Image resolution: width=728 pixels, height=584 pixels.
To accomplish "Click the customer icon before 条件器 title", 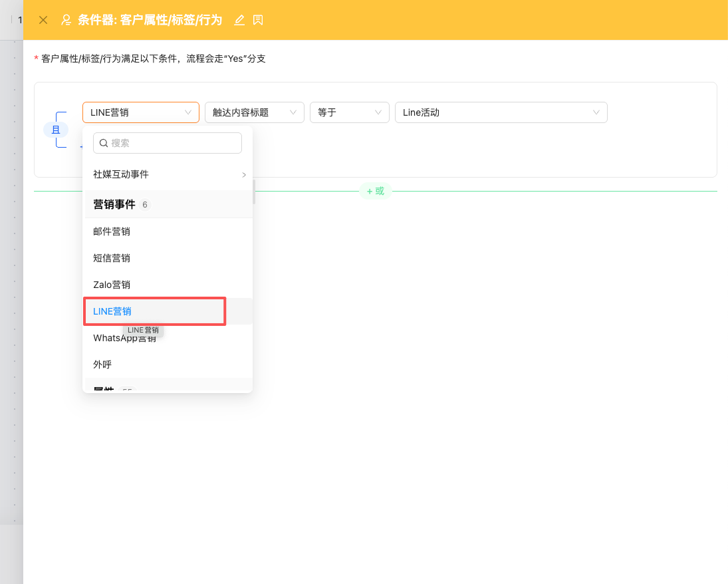I will coord(66,20).
